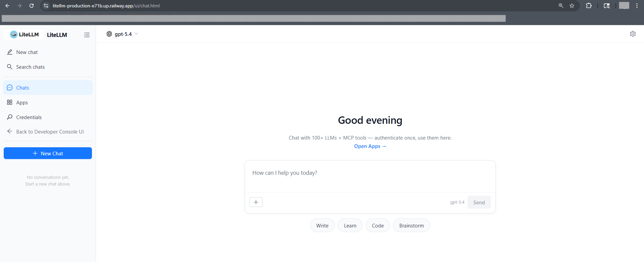Image resolution: width=644 pixels, height=262 pixels.
Task: Select New chat in the sidebar
Action: 48,52
